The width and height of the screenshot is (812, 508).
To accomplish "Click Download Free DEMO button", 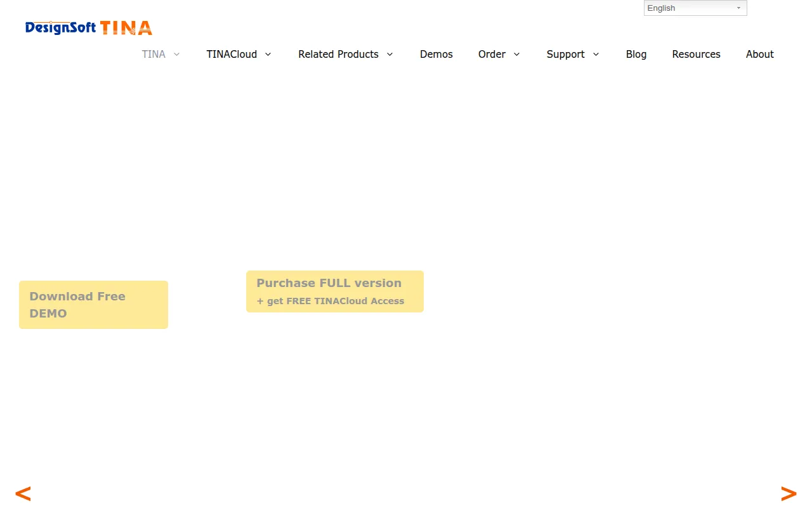I will point(93,305).
